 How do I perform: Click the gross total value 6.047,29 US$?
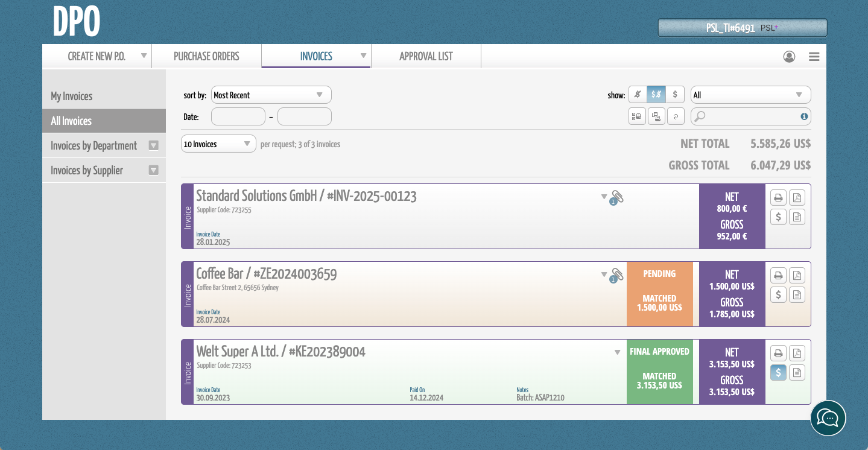pos(781,165)
